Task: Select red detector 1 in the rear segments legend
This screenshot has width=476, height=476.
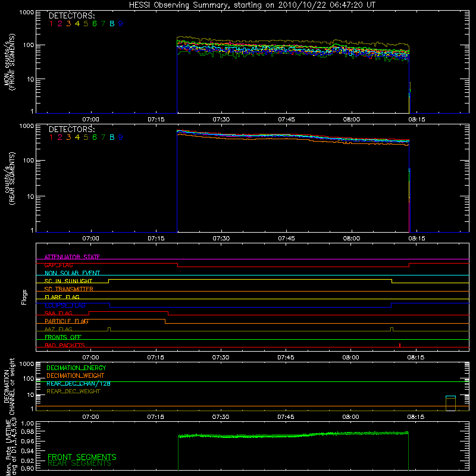Action: click(51, 137)
